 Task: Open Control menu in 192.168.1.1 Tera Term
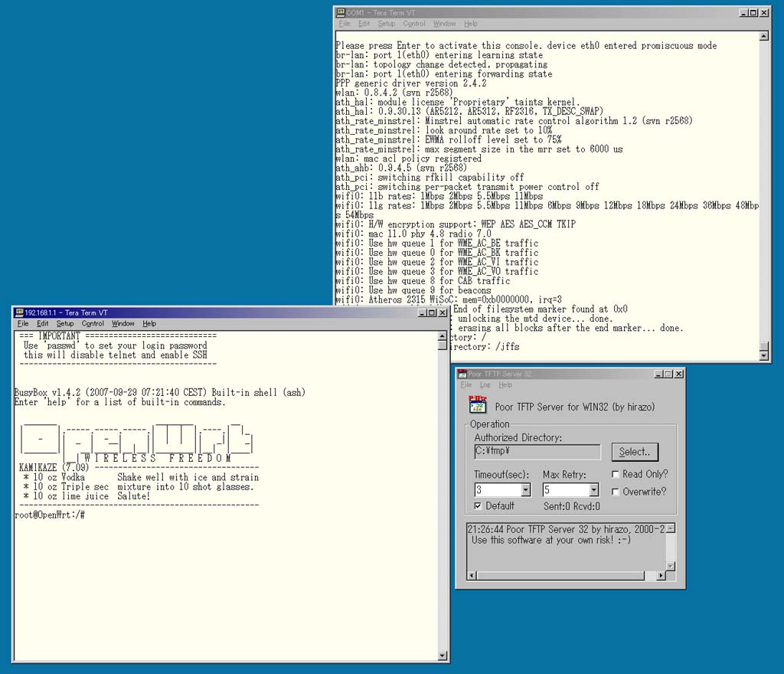pyautogui.click(x=93, y=323)
